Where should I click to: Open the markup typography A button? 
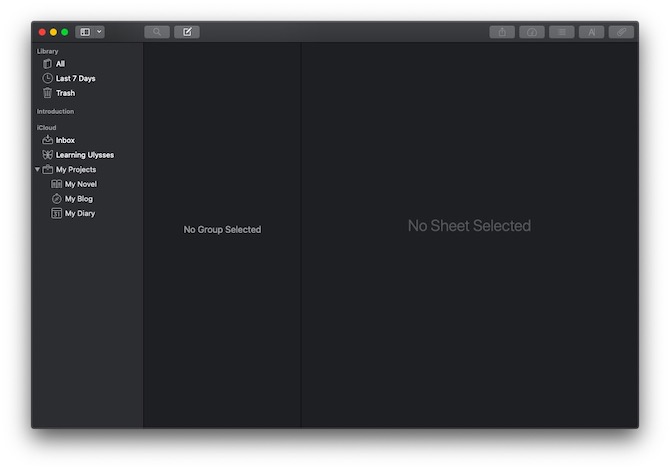[x=591, y=32]
